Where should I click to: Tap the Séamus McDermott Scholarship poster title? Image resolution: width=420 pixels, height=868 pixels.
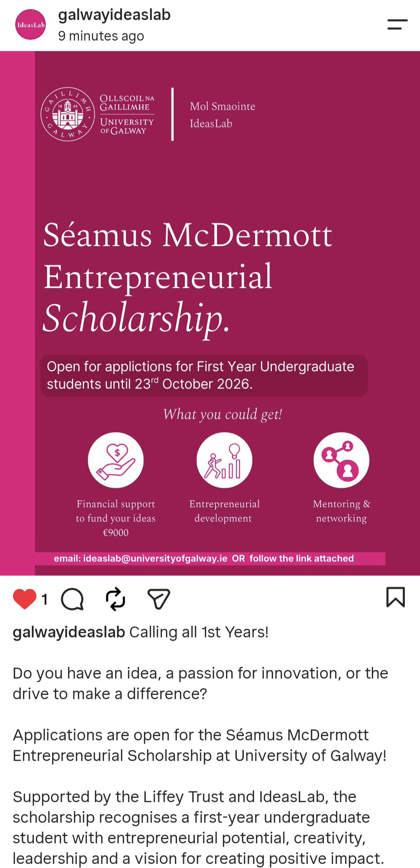coord(187,277)
